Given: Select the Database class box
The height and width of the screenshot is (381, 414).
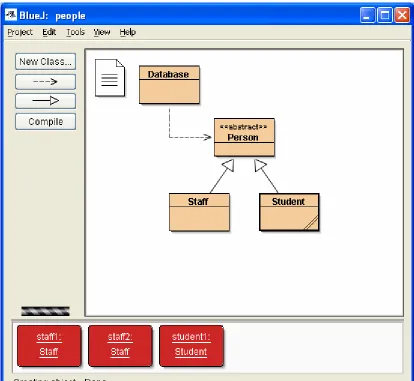Looking at the screenshot, I should pyautogui.click(x=169, y=85).
